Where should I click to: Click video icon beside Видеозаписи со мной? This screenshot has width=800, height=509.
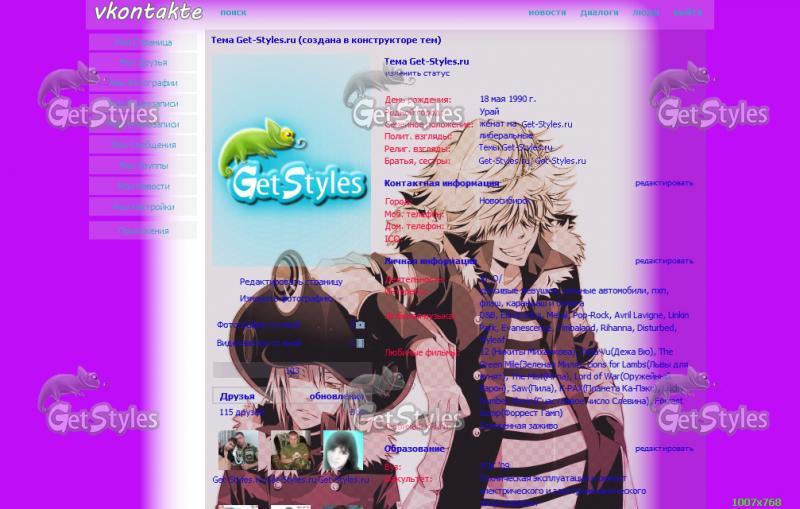point(360,343)
